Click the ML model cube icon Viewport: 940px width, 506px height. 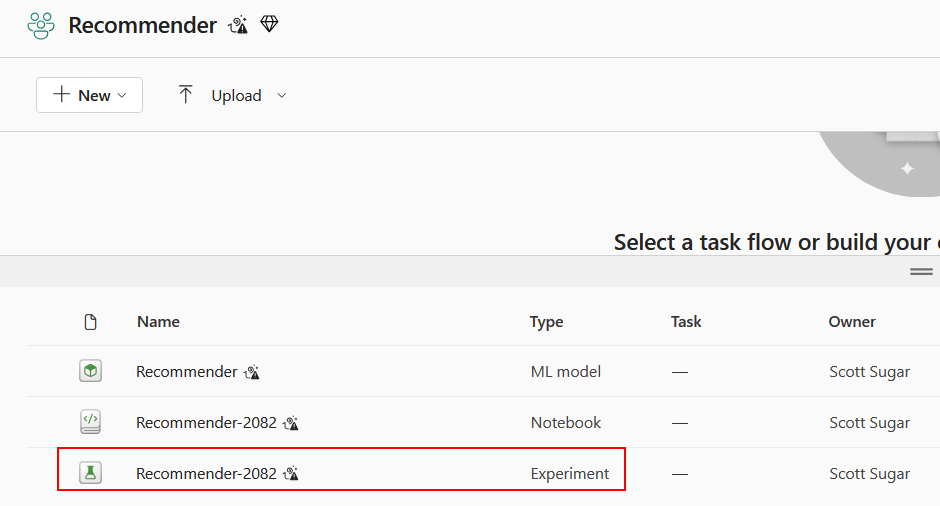click(91, 372)
